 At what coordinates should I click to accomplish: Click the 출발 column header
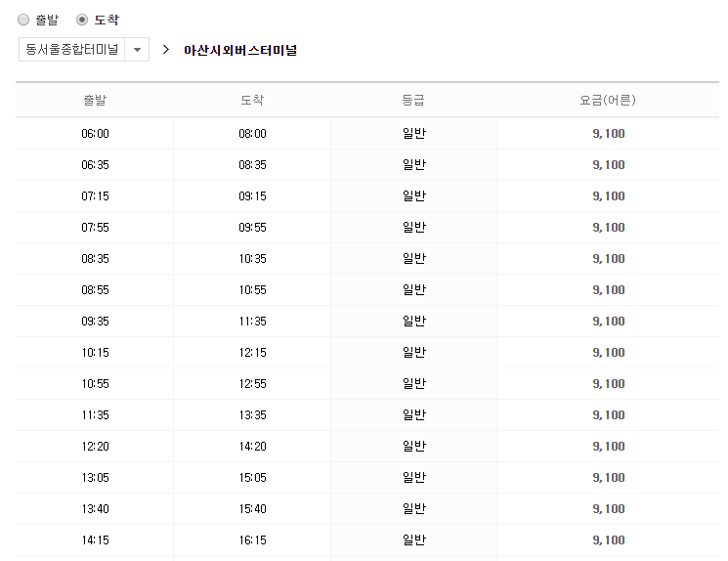click(x=95, y=100)
